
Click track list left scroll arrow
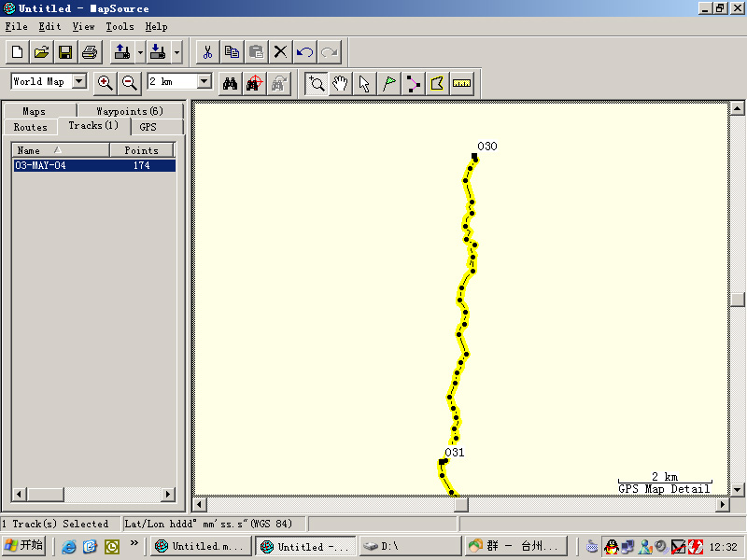pos(19,495)
